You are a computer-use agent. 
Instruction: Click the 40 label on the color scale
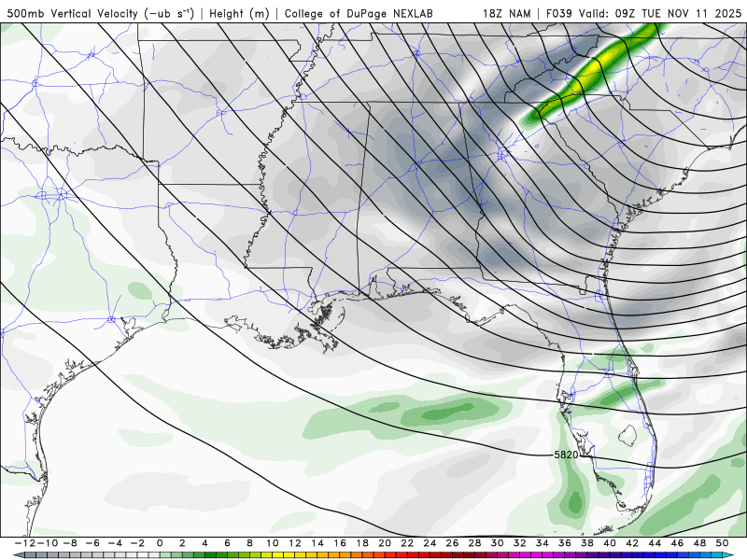[610, 543]
